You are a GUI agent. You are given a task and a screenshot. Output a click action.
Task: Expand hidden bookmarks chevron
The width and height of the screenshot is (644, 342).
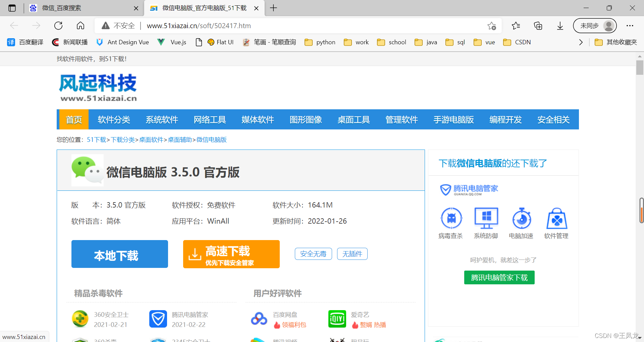point(581,42)
